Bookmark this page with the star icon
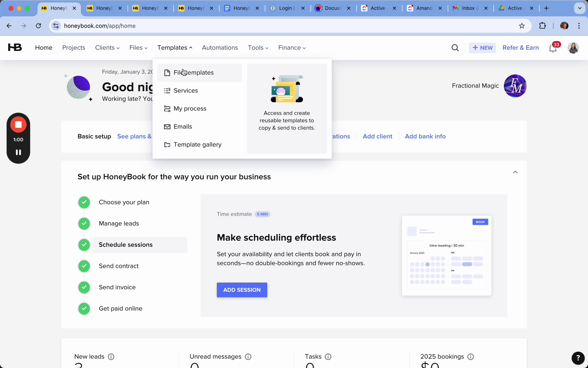Screen dimensions: 588x368 pyautogui.click(x=522, y=26)
